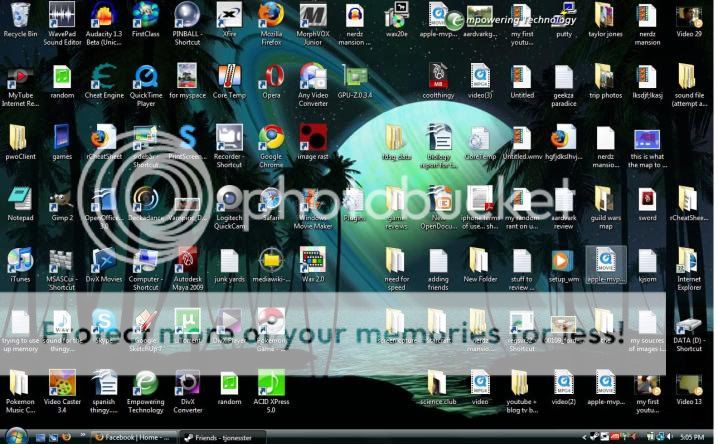Launch WavePad Sound Editor shortcut
Screen dimensions: 718x444
tap(61, 16)
